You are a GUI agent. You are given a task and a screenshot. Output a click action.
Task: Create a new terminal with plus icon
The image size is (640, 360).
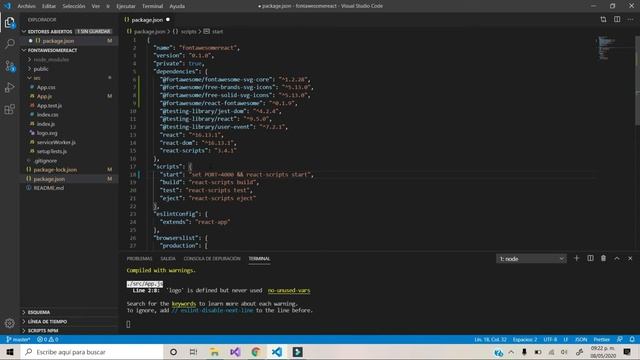576,258
